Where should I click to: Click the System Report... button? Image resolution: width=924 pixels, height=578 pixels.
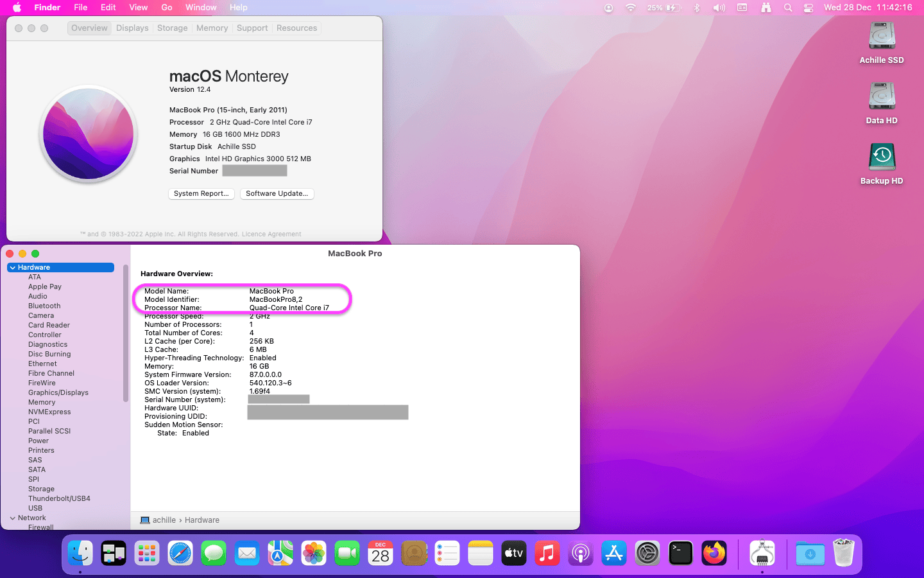click(201, 193)
